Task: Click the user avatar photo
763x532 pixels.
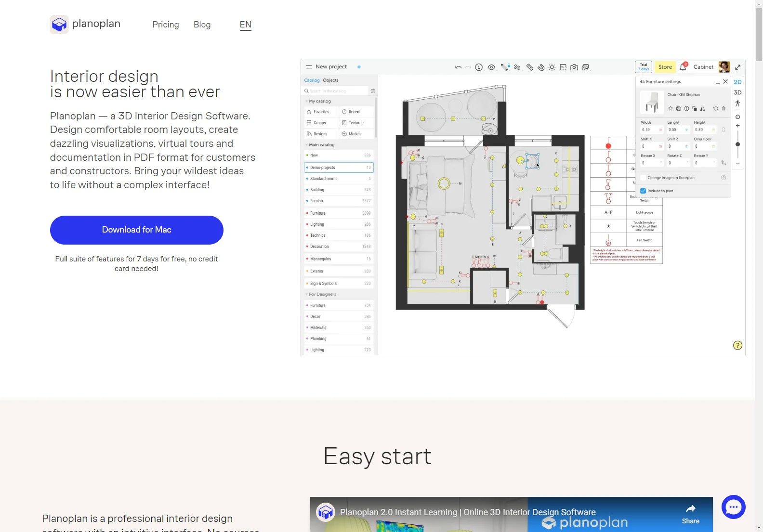Action: click(724, 67)
